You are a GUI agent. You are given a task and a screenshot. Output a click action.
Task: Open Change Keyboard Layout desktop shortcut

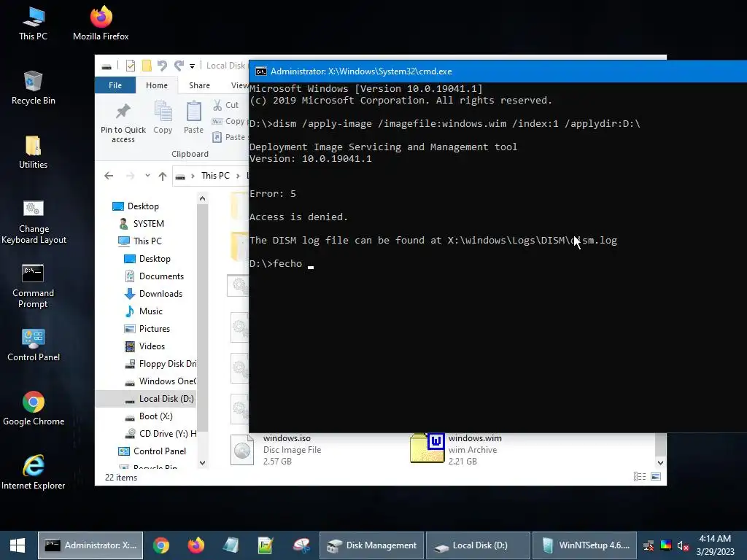(34, 222)
